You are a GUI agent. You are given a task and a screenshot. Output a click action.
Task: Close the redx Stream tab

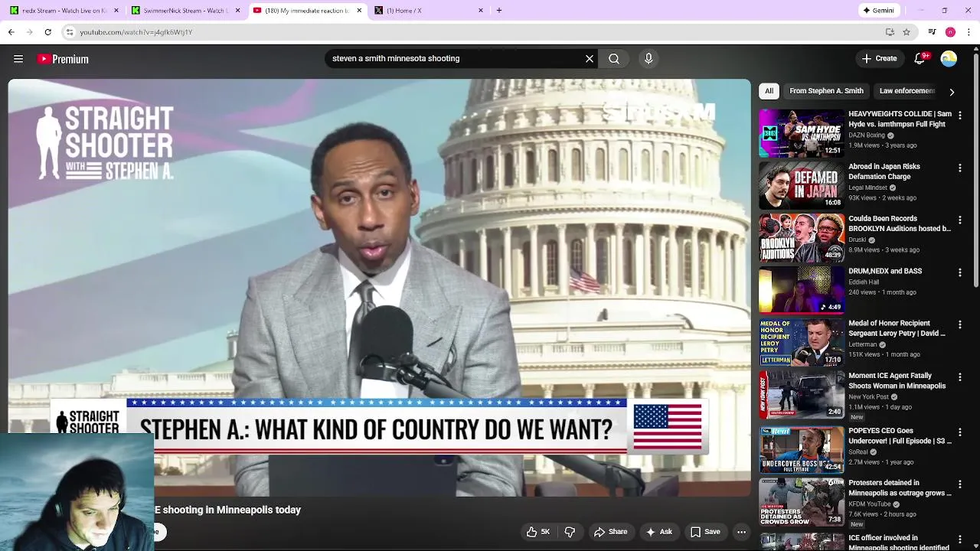pos(116,11)
